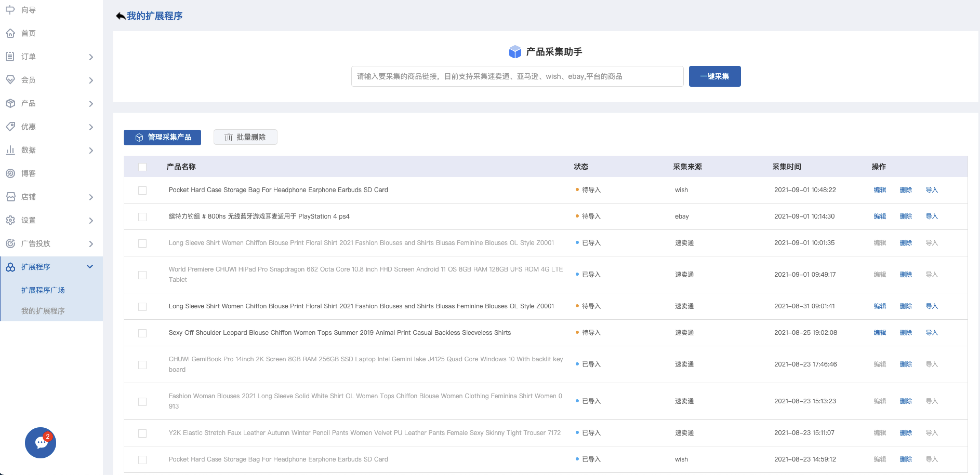Click the 订单 clipboard icon
This screenshot has height=475, width=980.
(10, 57)
